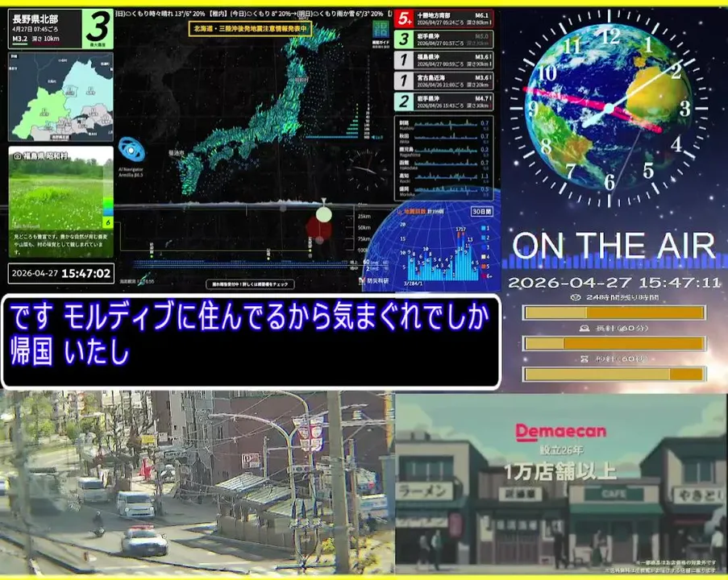Image resolution: width=728 pixels, height=580 pixels.
Task: Click the legend swatch for intensity 1
Action: [484, 228]
